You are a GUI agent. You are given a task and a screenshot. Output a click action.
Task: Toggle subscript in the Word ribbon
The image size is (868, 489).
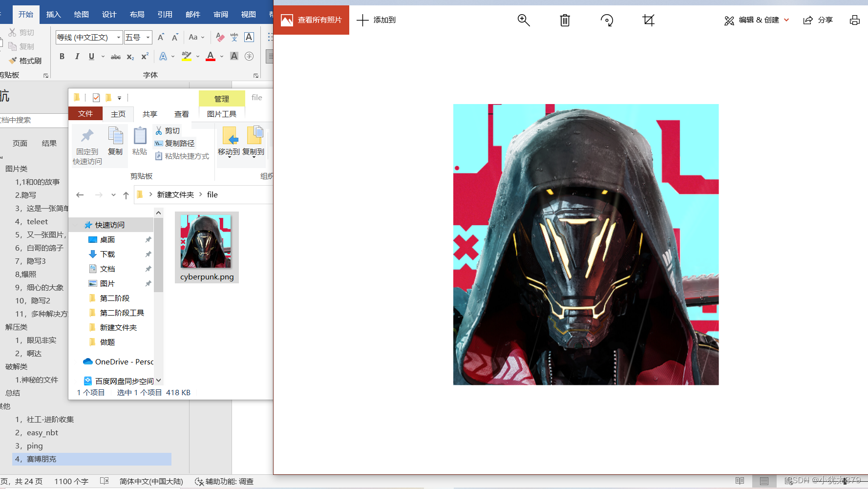[130, 57]
